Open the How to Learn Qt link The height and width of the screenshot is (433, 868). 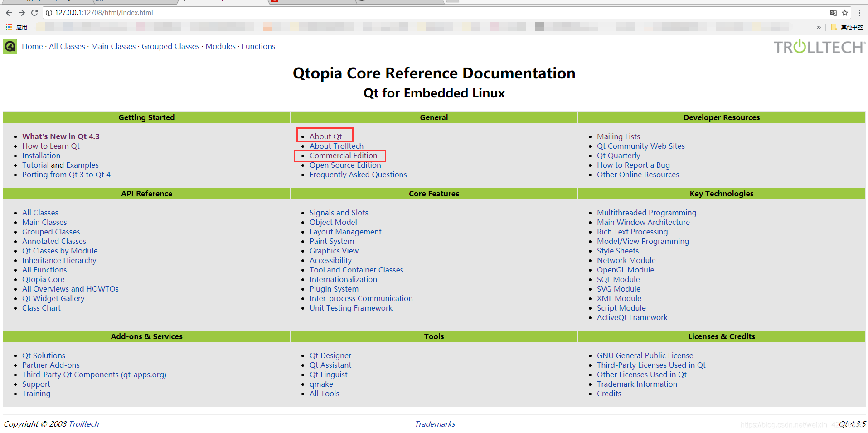pos(51,146)
